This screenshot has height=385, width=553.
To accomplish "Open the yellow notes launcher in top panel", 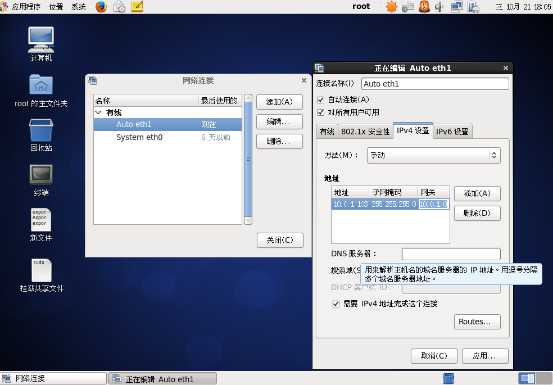I will [137, 6].
